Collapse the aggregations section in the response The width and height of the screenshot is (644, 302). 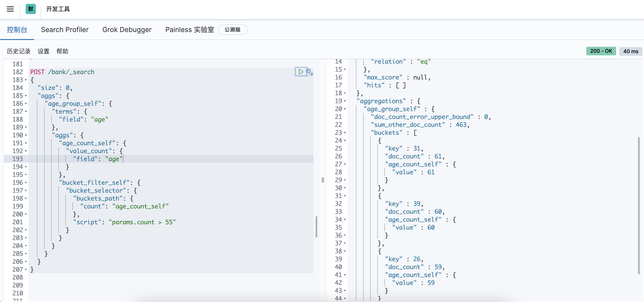click(345, 101)
